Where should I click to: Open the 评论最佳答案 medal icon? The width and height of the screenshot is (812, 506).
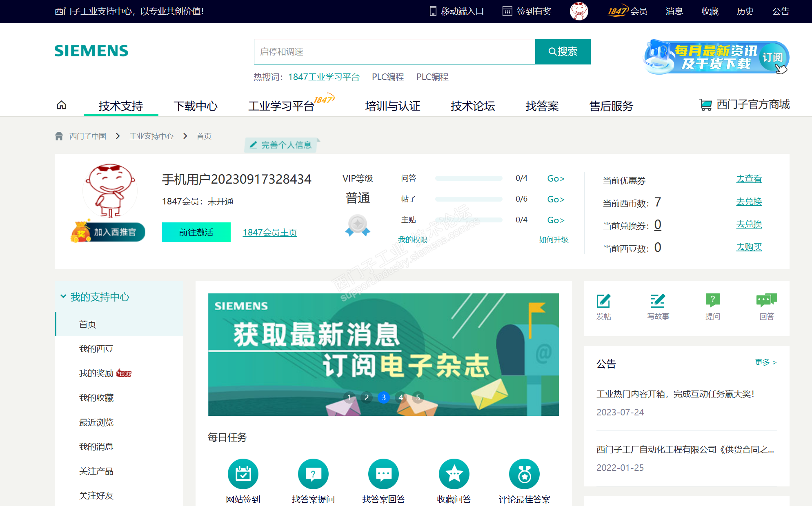[x=524, y=474]
